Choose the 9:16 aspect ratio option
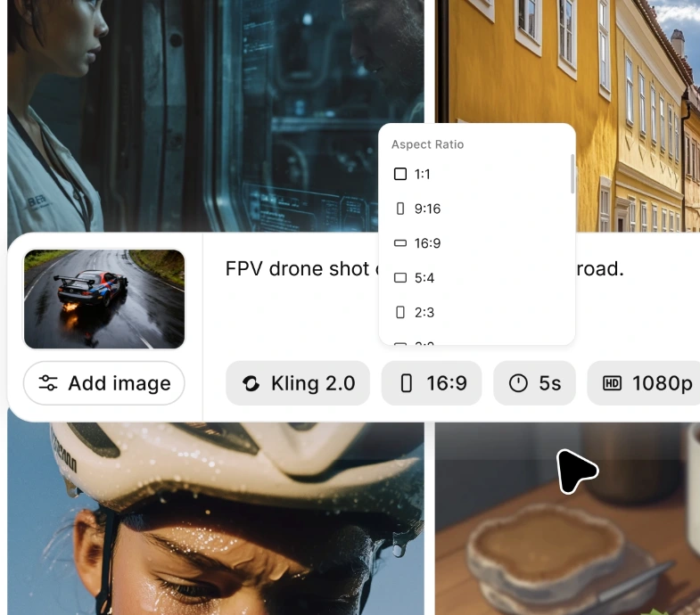 [477, 209]
